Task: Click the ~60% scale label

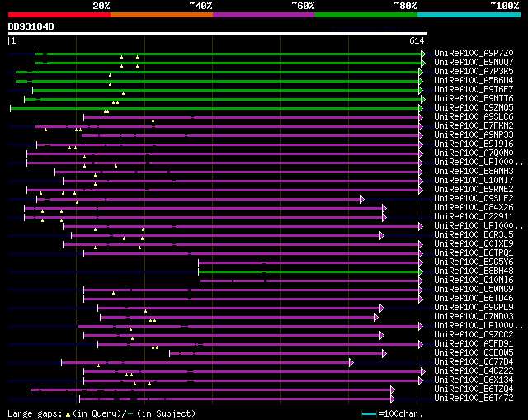Action: 303,6
